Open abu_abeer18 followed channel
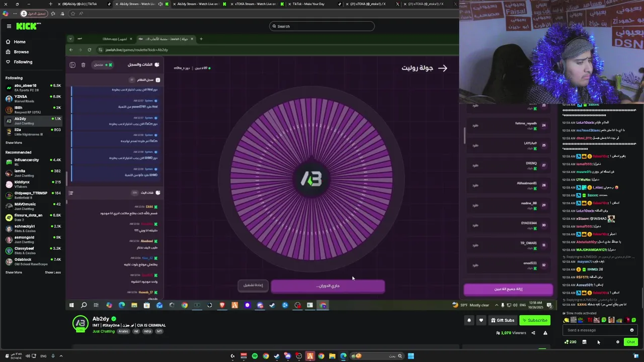Viewport: 644px width, 362px height. [33, 87]
